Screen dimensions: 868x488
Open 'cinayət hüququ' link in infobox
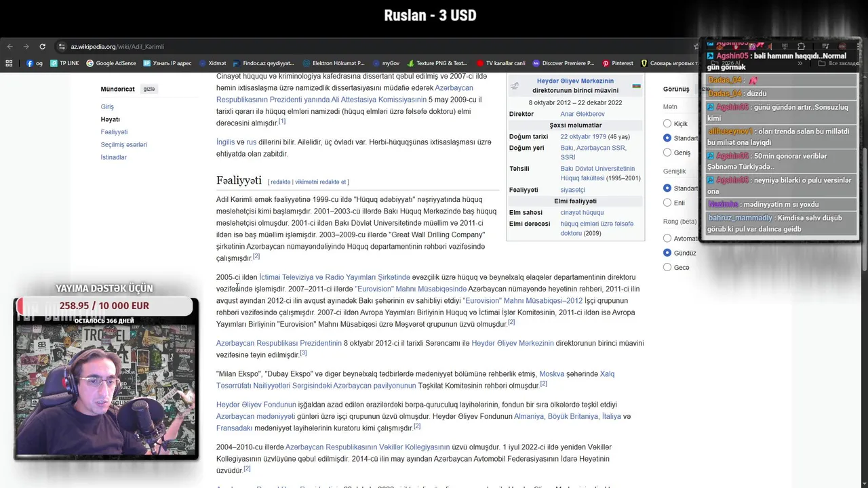(582, 213)
